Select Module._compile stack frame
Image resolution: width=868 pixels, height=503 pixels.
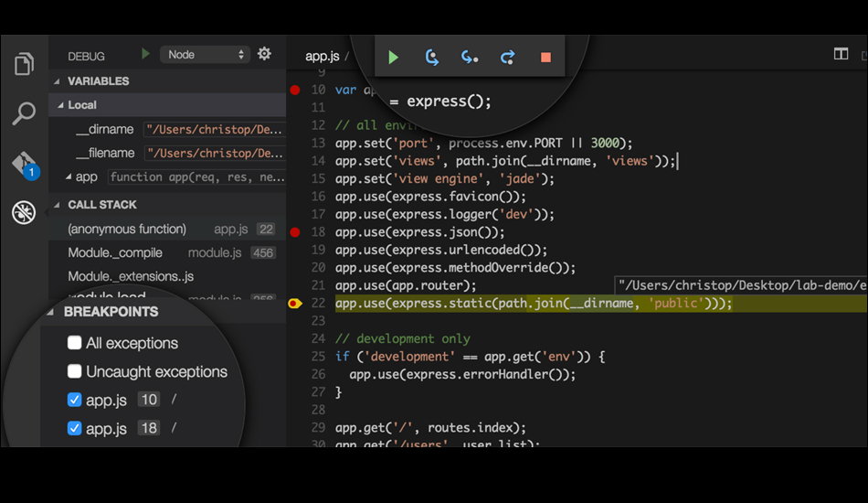[x=167, y=253]
